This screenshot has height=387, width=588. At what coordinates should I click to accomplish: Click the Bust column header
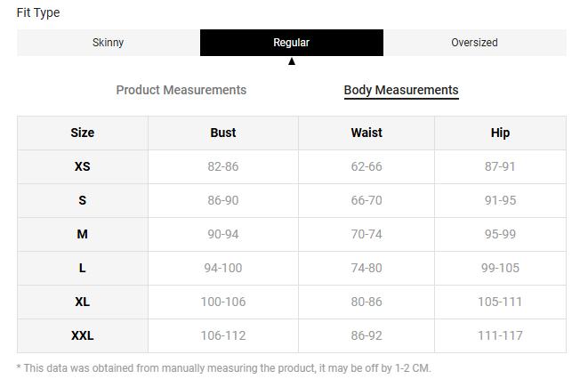[x=223, y=133]
